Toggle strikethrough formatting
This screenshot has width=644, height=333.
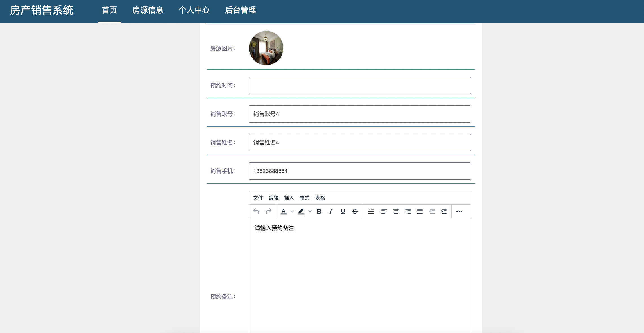click(355, 211)
